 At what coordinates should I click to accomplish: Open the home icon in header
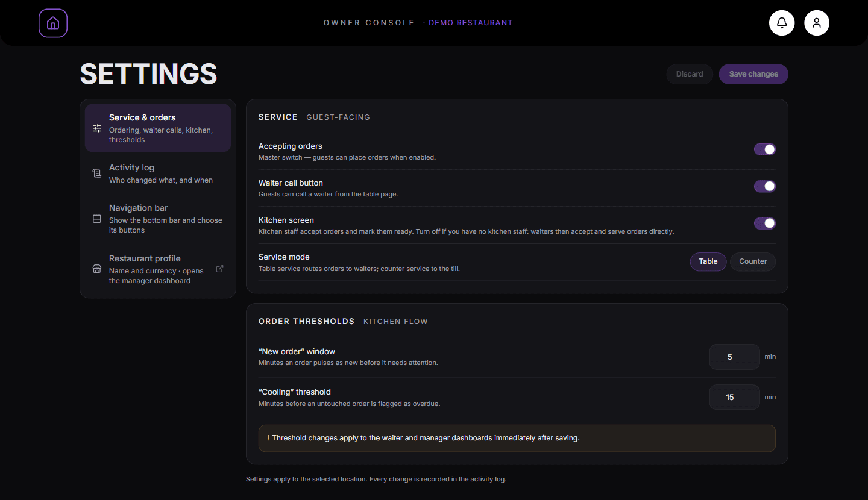click(53, 23)
